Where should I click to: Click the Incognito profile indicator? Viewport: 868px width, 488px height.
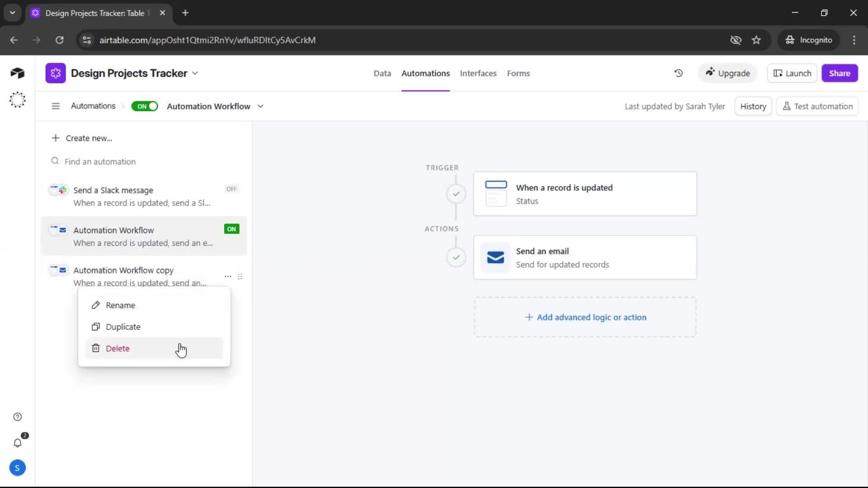point(808,40)
